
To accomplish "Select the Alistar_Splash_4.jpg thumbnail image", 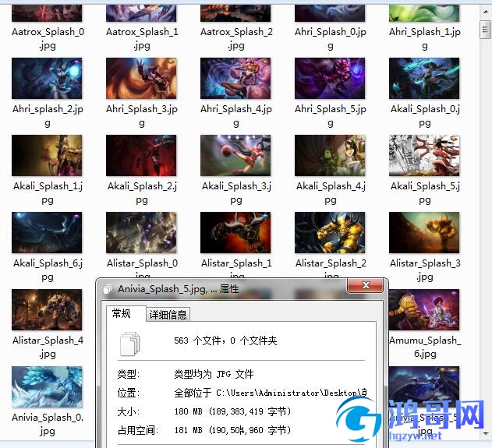I will (47, 310).
